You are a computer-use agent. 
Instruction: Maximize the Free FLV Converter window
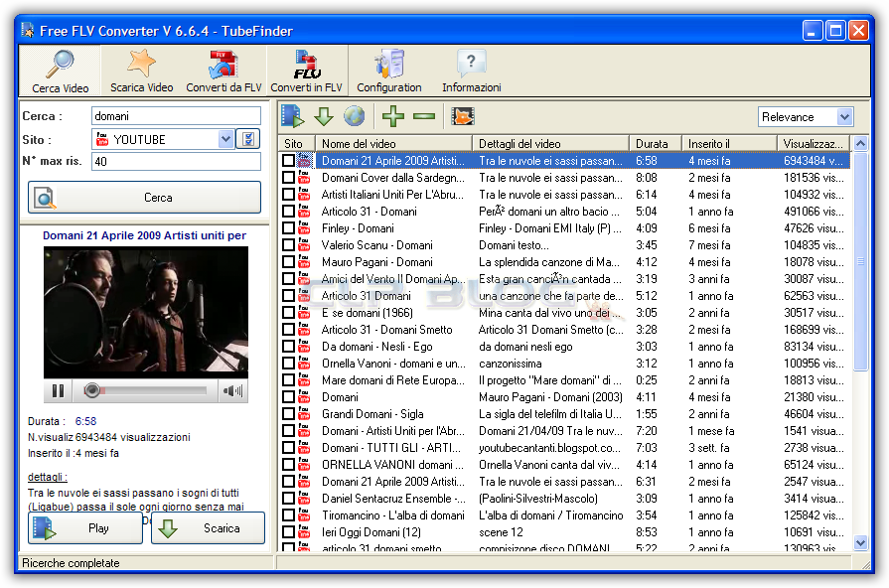click(835, 31)
